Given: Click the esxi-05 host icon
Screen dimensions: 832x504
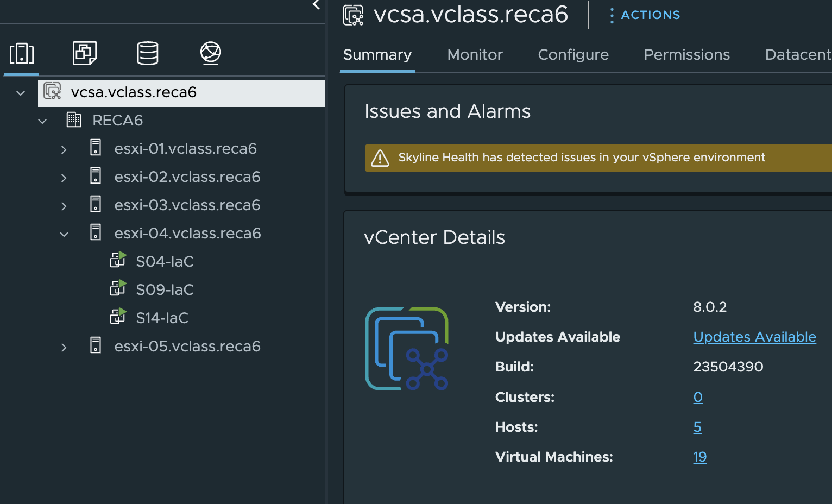Looking at the screenshot, I should point(96,345).
